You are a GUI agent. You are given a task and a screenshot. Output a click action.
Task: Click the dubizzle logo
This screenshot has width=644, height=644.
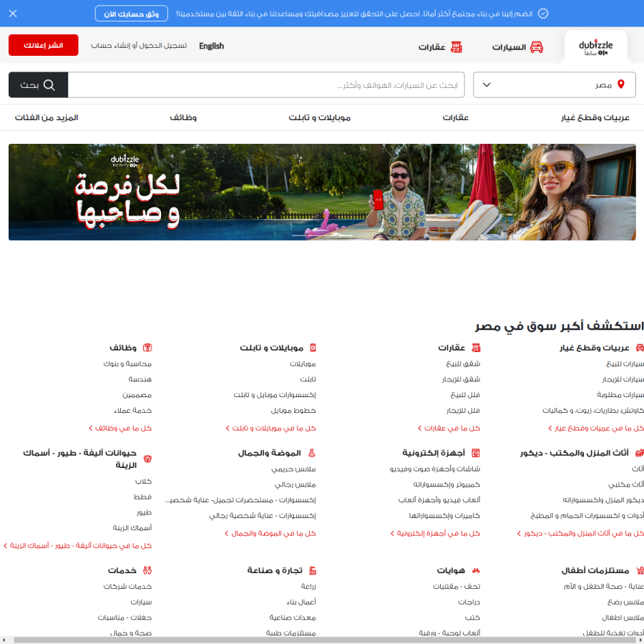tap(595, 48)
